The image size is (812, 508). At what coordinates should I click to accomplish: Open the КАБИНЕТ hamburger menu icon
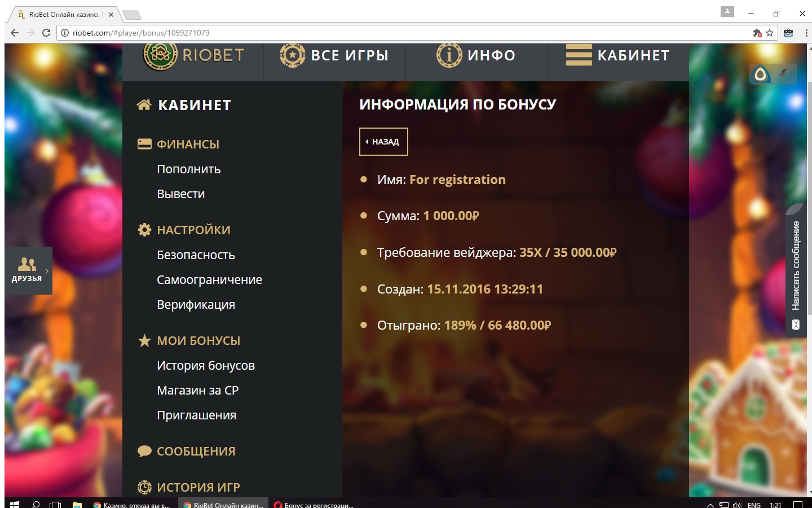(579, 55)
